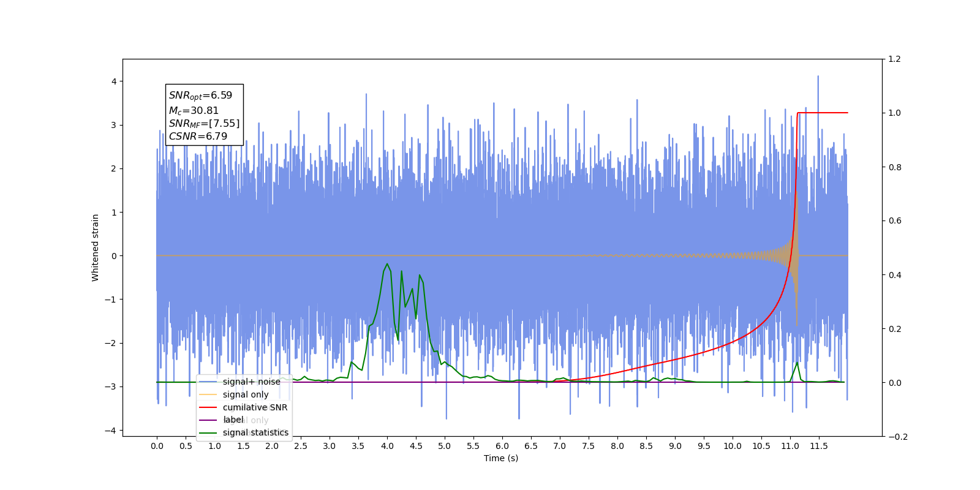Viewport: 980px width, 490px height.
Task: Click the 1.2 tick on right axis
Action: (x=895, y=59)
